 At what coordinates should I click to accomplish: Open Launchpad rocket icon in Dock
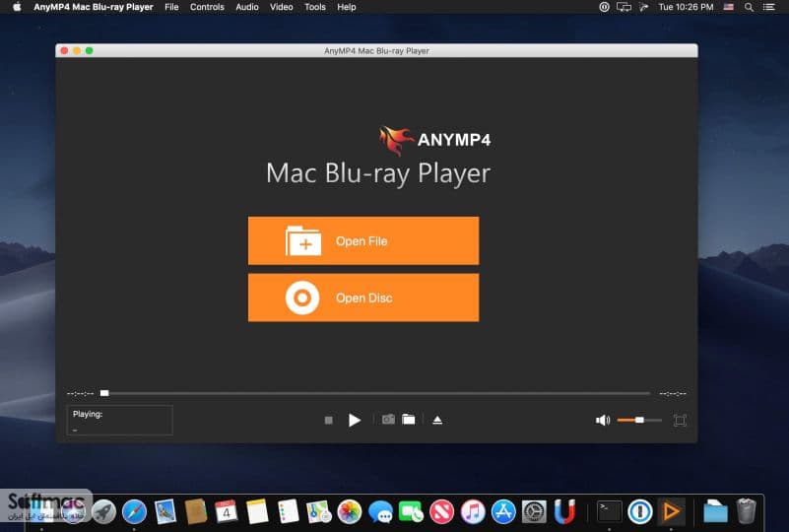coord(104,512)
